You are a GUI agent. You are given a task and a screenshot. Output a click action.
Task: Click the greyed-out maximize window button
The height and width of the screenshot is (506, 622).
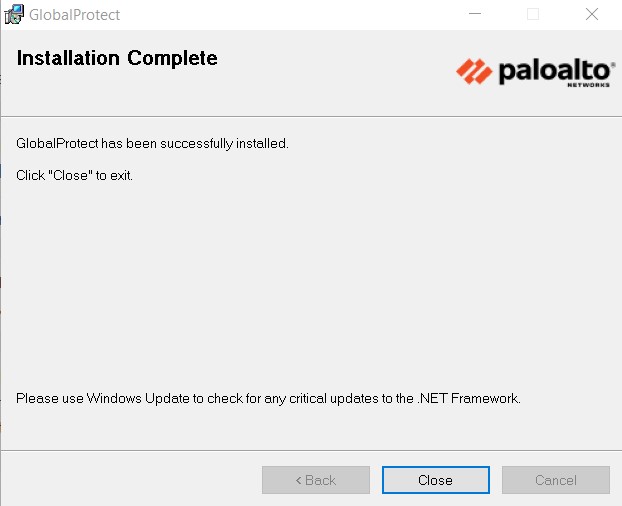(533, 14)
